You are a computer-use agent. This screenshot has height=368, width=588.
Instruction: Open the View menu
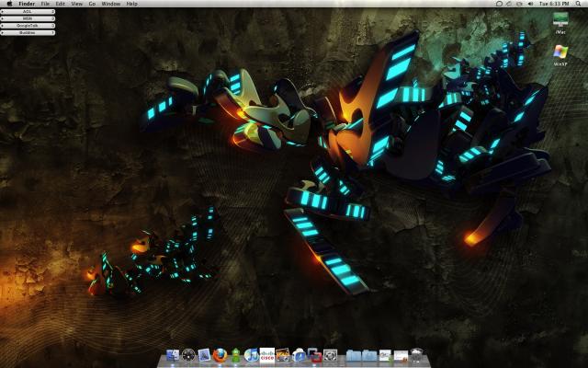point(76,4)
